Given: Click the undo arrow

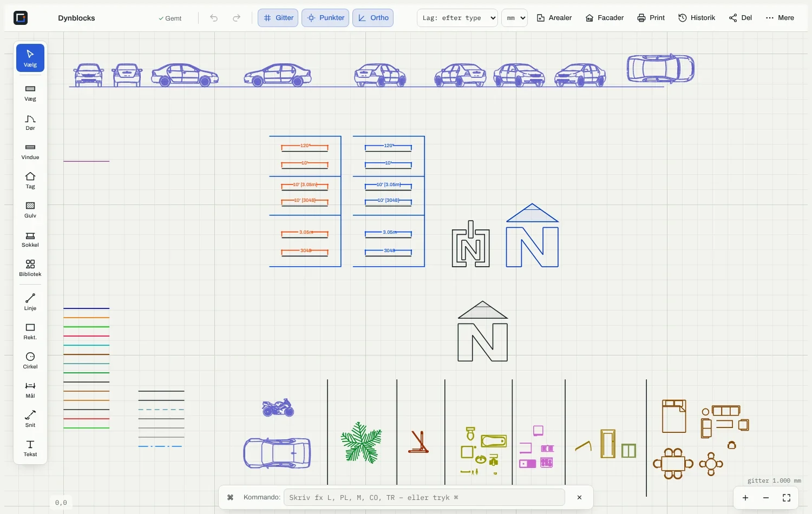Looking at the screenshot, I should point(214,18).
